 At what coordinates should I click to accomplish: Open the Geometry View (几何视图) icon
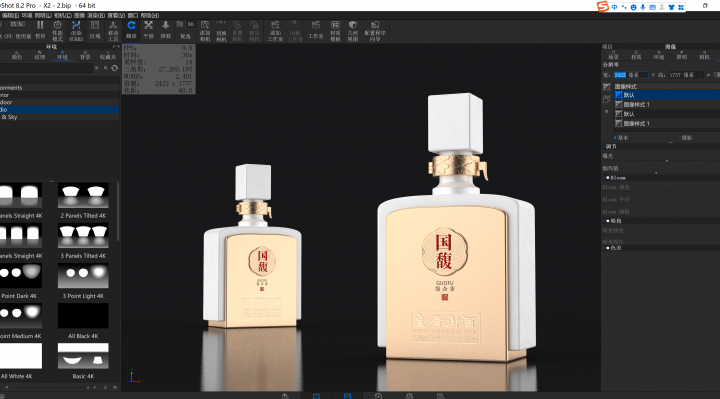tap(353, 31)
